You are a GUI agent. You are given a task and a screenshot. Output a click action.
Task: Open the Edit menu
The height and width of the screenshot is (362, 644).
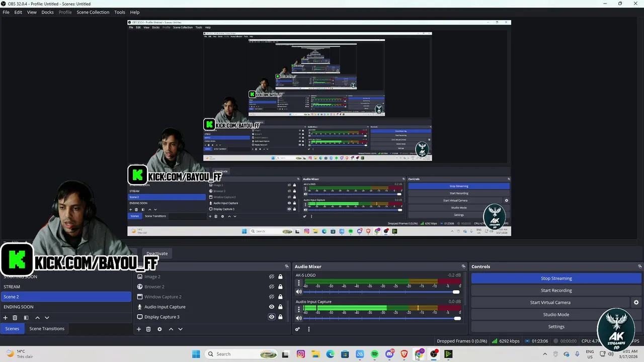[18, 12]
